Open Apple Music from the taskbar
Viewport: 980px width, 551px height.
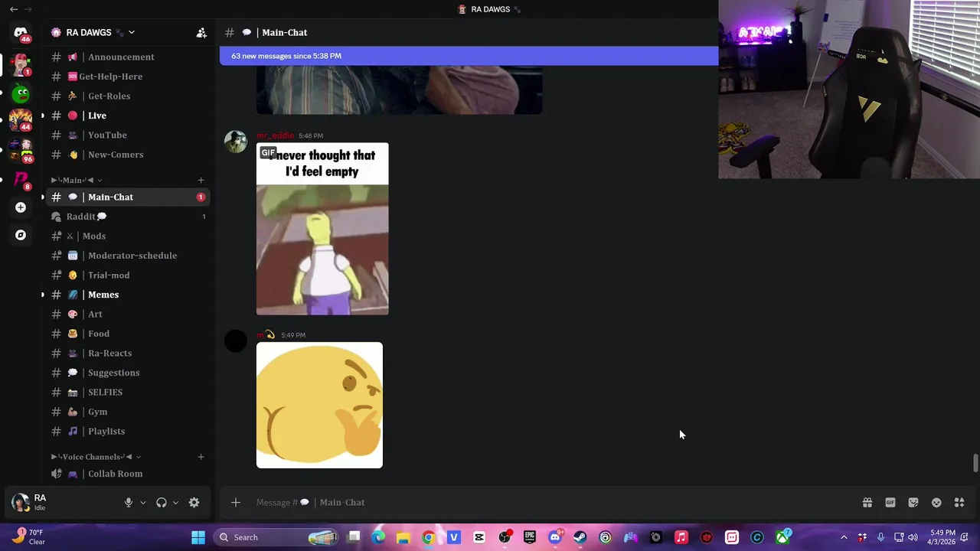click(x=681, y=537)
